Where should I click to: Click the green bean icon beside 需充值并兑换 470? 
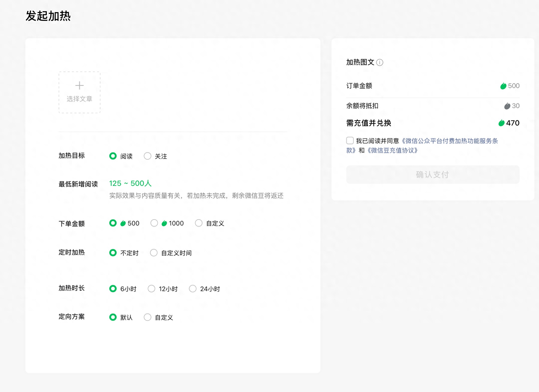click(501, 123)
